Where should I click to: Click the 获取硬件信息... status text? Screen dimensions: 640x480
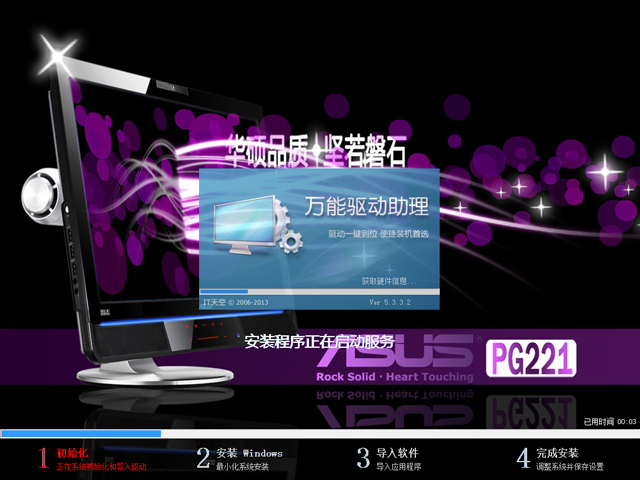tap(389, 281)
